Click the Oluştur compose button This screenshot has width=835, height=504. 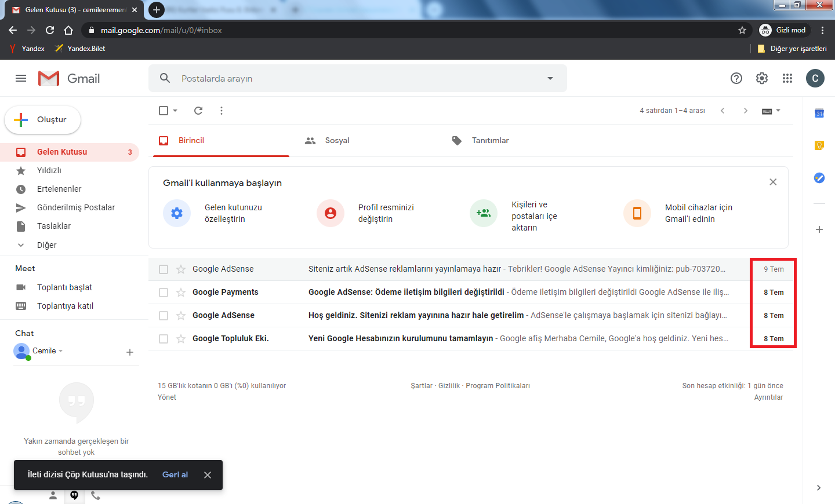point(43,120)
